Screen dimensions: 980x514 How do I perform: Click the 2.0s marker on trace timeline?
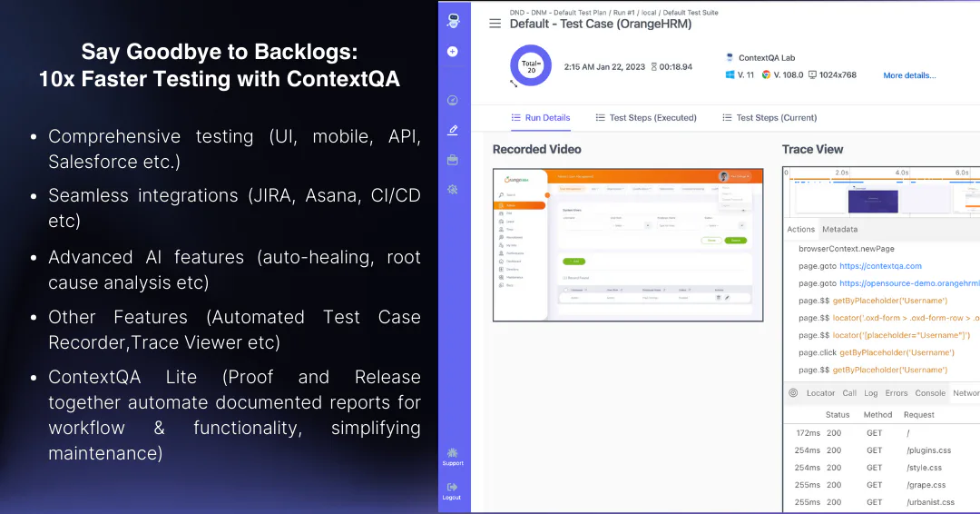pyautogui.click(x=842, y=173)
